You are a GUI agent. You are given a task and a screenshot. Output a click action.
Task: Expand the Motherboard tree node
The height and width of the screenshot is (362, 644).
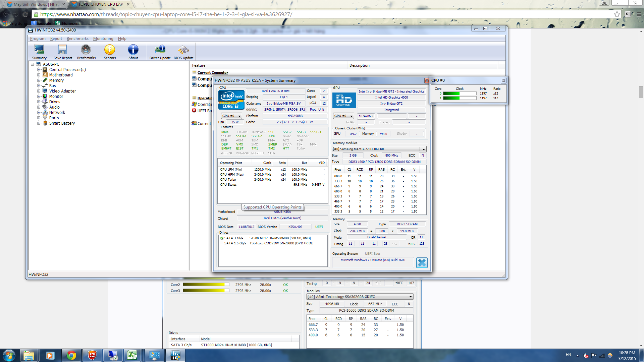(x=39, y=75)
